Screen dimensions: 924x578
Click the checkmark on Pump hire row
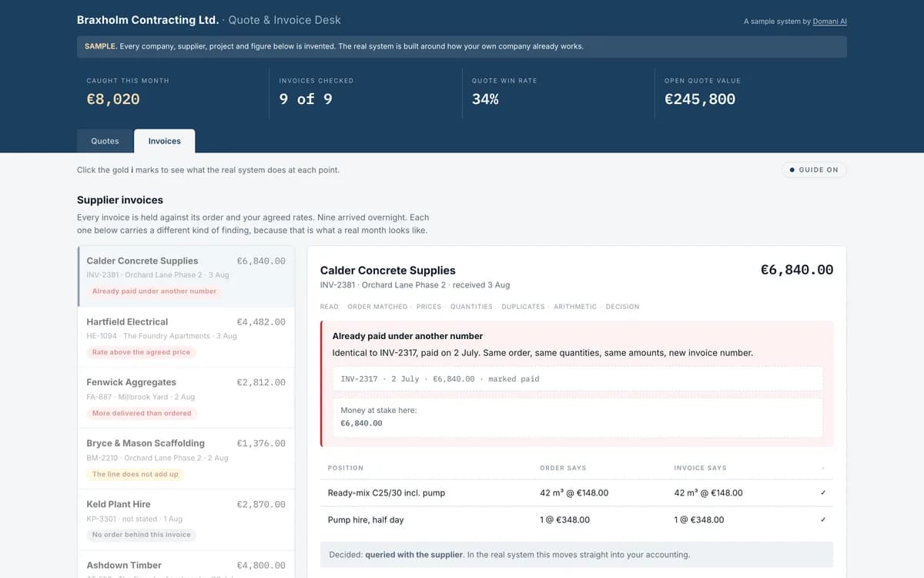click(x=823, y=519)
